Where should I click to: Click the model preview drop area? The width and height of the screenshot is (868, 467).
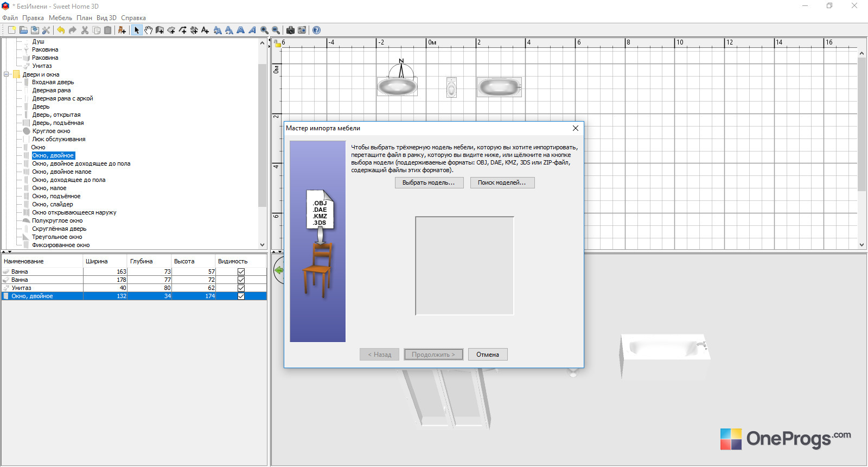(x=464, y=266)
